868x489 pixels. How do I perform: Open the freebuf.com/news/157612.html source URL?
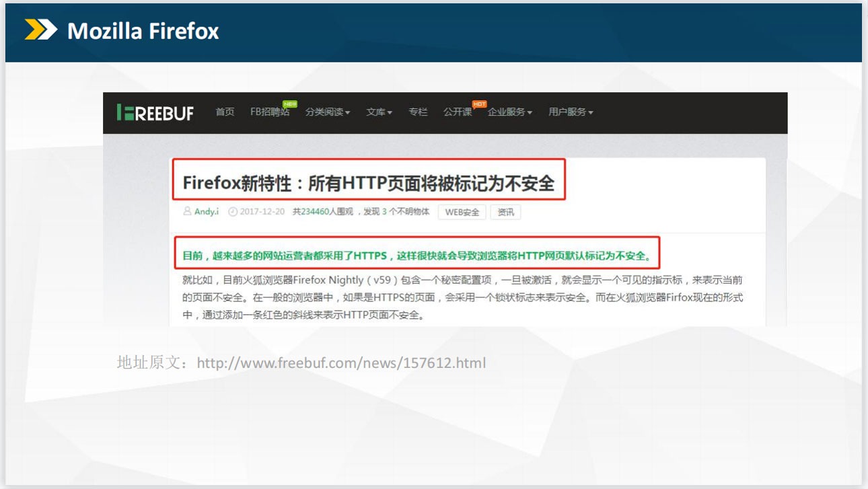point(341,363)
